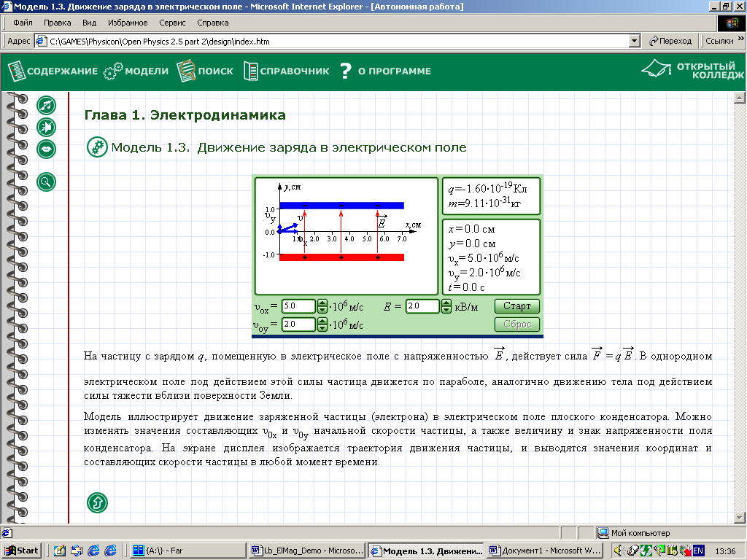Open the Файл menu
Image resolution: width=747 pixels, height=560 pixels.
(23, 23)
